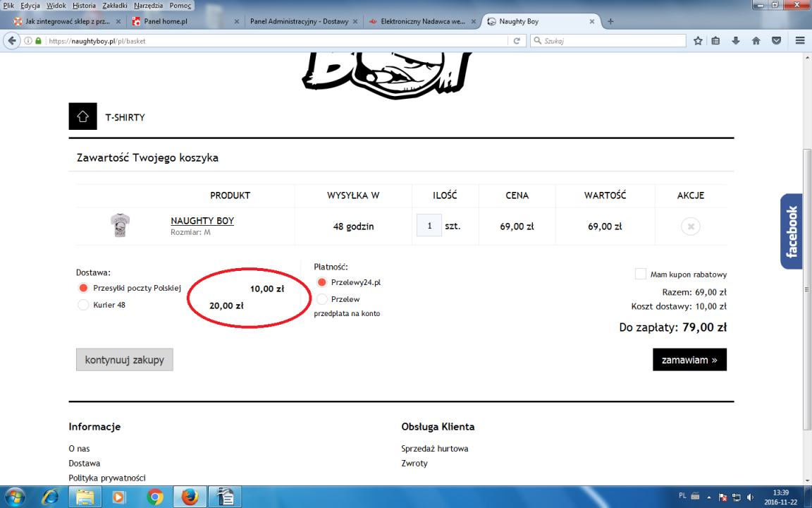Open the Facebook side widget

792,231
